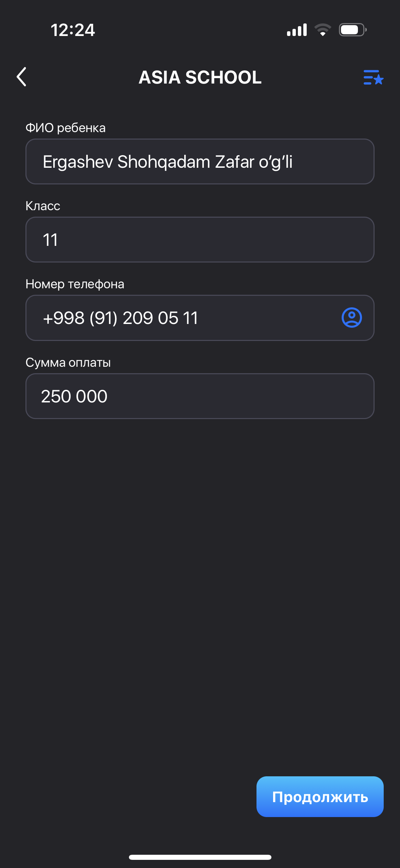Tap the ASIA SCHOOL page title
This screenshot has width=400, height=868.
point(200,77)
